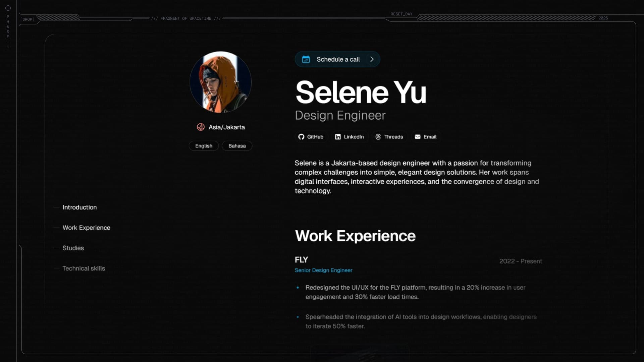The width and height of the screenshot is (644, 362).
Task: Open Technical skills from side navigation
Action: pos(84,268)
